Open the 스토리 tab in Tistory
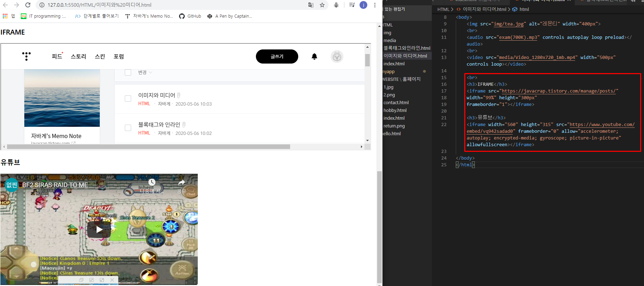The height and width of the screenshot is (286, 644). click(78, 56)
